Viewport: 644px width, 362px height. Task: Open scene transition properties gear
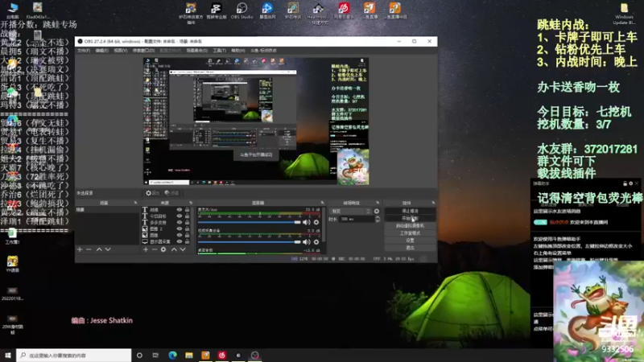coord(377,211)
